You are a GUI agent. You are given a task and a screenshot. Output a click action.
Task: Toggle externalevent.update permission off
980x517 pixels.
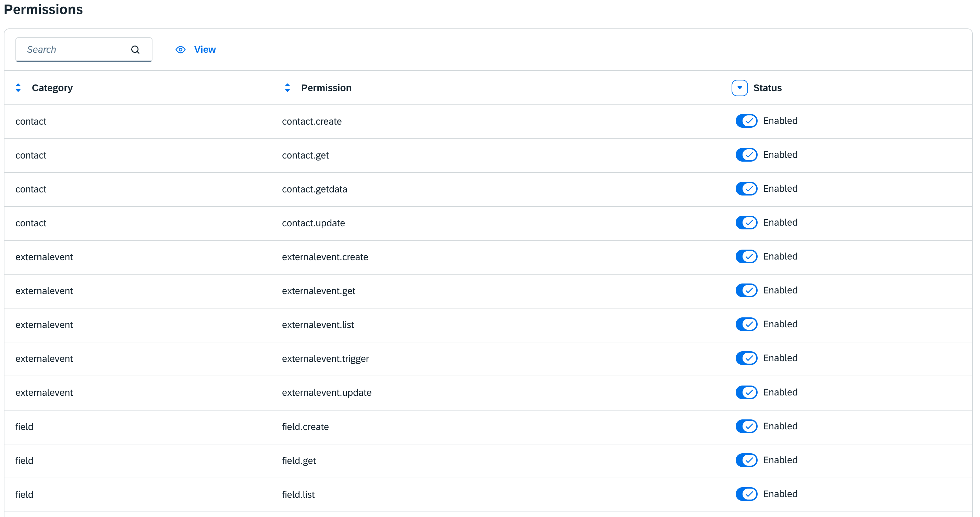(x=746, y=392)
